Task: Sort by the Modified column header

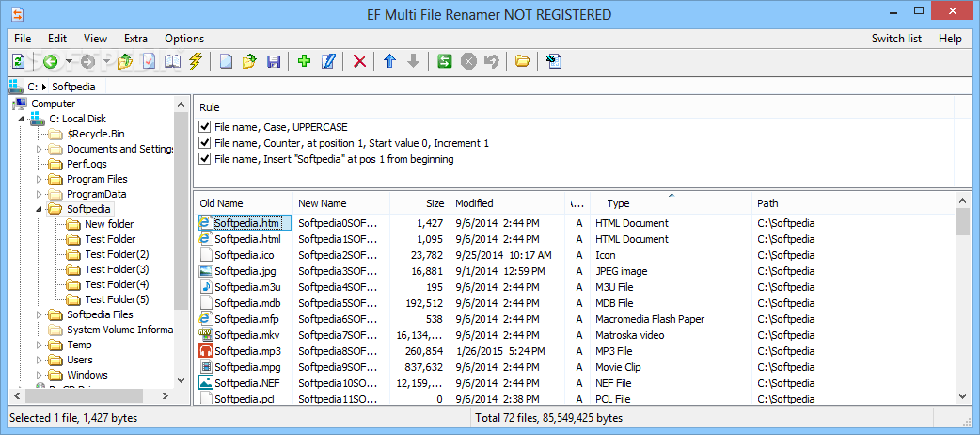Action: coord(507,203)
